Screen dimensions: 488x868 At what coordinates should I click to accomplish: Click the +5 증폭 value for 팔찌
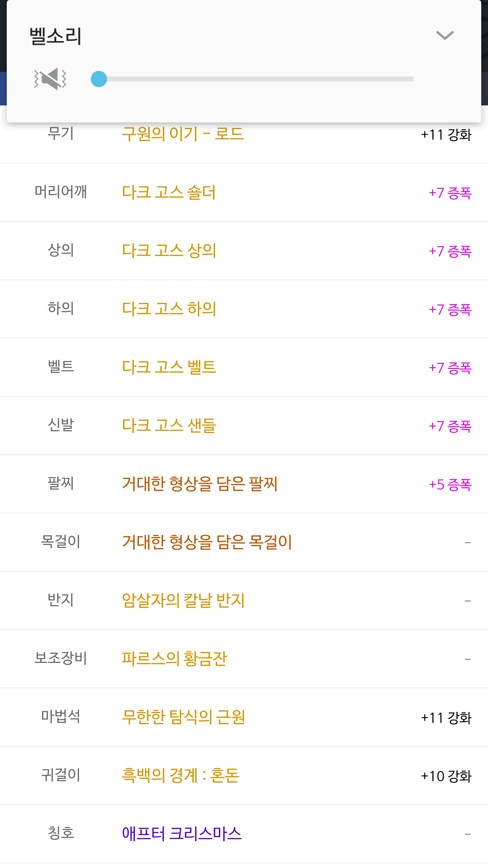[x=450, y=485]
